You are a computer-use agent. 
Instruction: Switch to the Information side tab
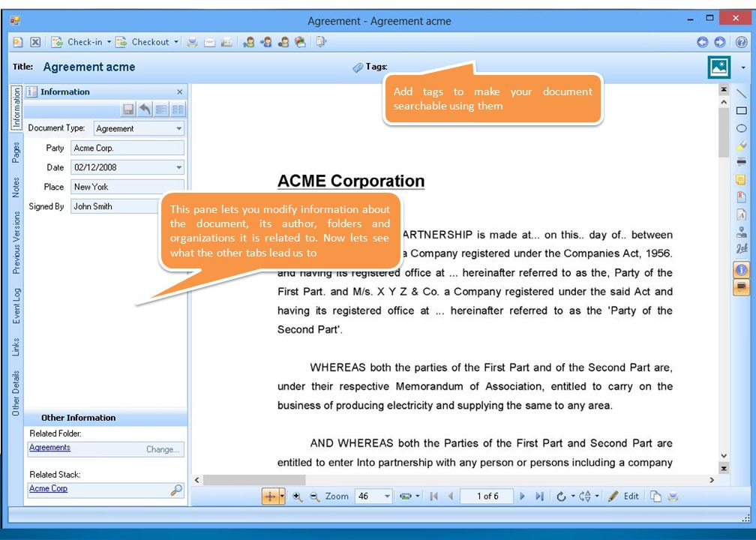(16, 107)
